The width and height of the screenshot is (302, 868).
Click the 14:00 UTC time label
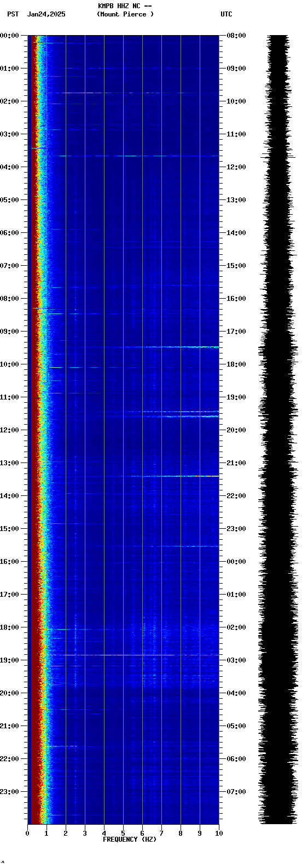click(x=236, y=233)
